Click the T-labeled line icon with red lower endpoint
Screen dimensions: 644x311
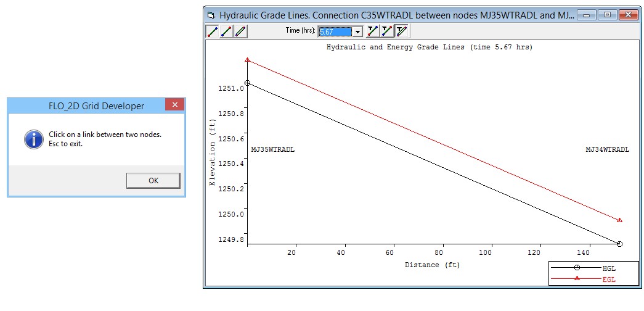pyautogui.click(x=372, y=31)
